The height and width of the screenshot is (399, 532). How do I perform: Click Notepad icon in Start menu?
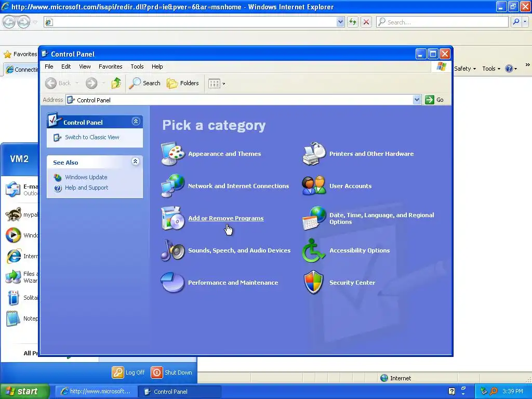point(13,318)
